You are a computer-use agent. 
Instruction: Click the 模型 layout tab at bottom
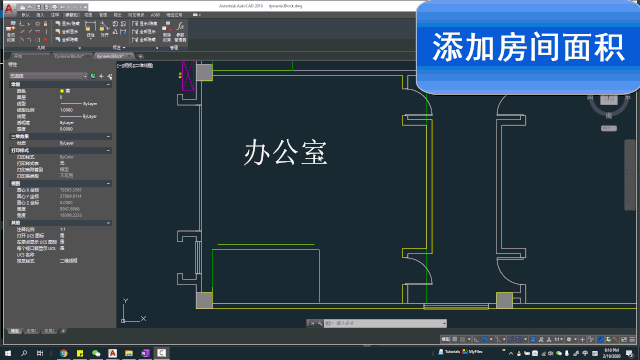coord(15,331)
